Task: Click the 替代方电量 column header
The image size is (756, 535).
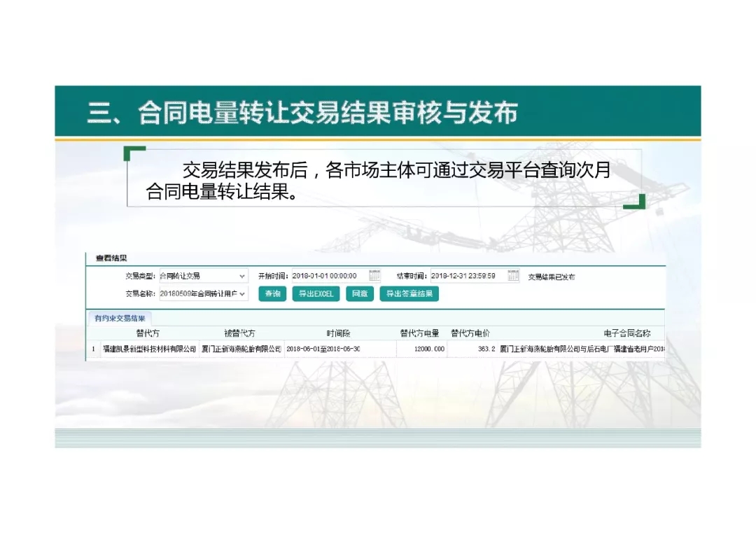Action: (420, 333)
